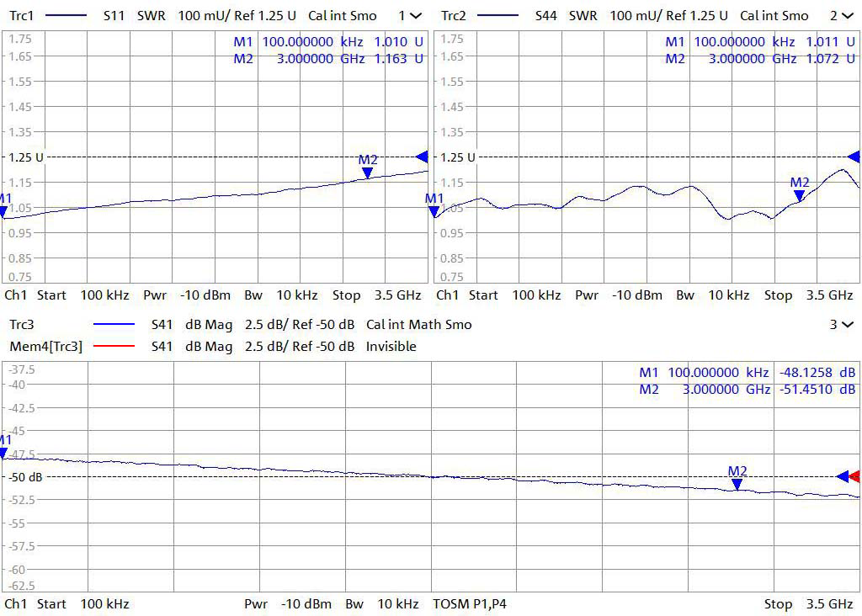
Task: Click the TOSM P1,P4 calibration label
Action: 470,604
